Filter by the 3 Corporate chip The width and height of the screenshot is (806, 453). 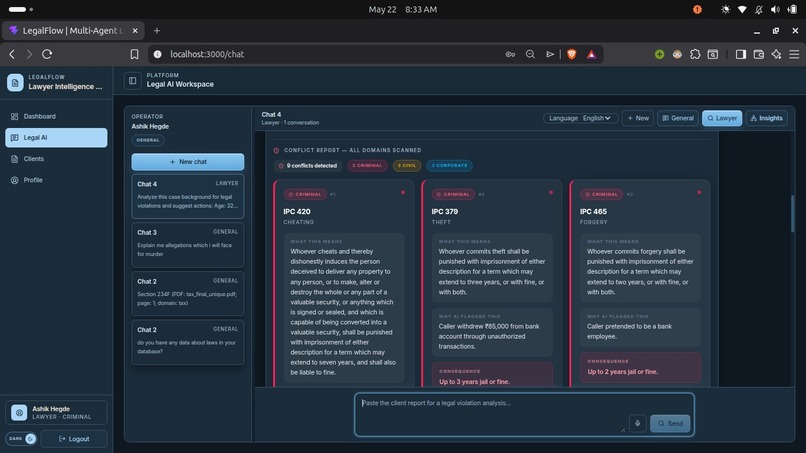449,166
